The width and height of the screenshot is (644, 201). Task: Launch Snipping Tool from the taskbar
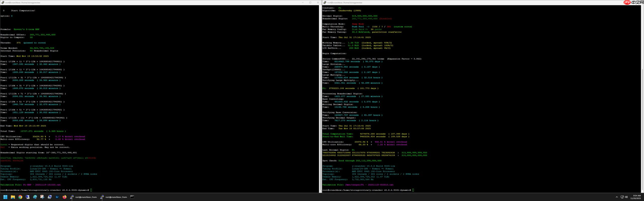click(42, 197)
